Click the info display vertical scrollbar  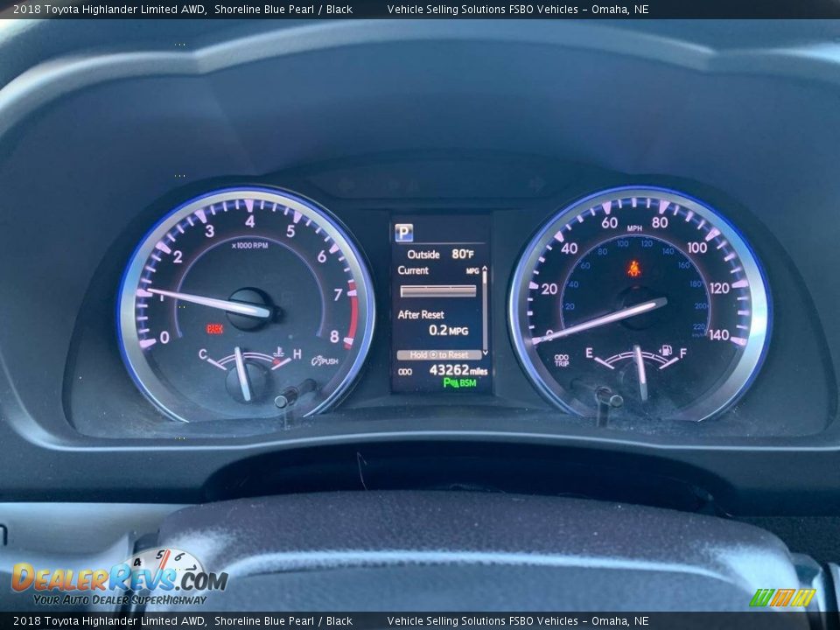(x=484, y=311)
